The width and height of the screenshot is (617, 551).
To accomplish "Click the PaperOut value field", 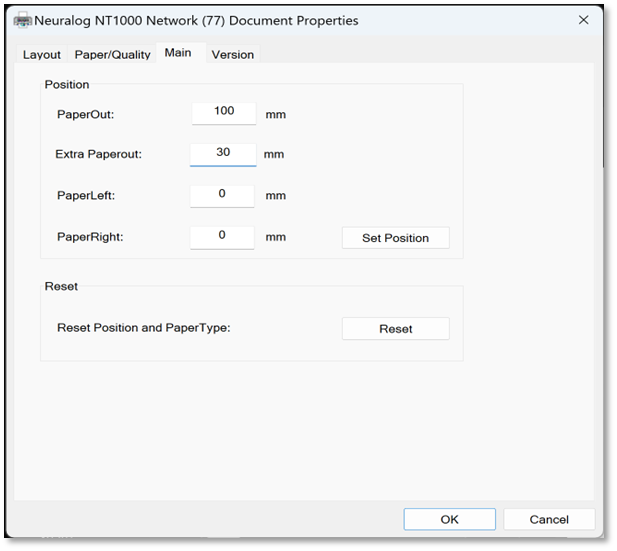I will tap(223, 112).
